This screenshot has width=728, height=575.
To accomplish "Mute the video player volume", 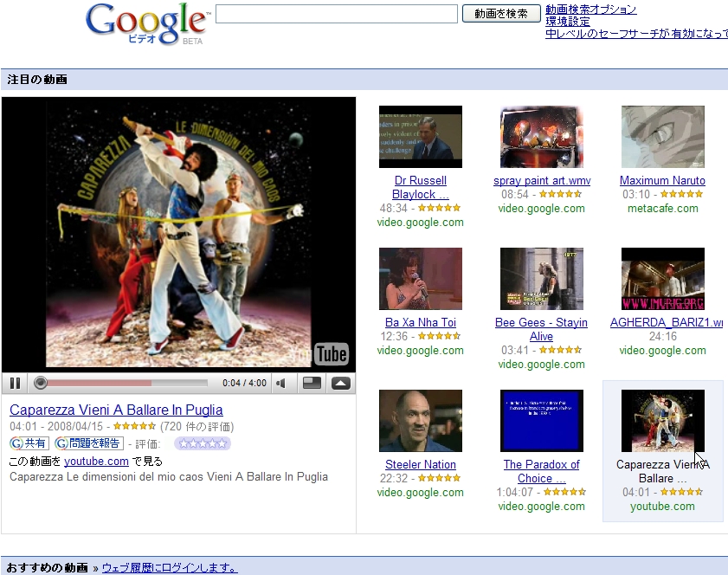I will coord(280,383).
